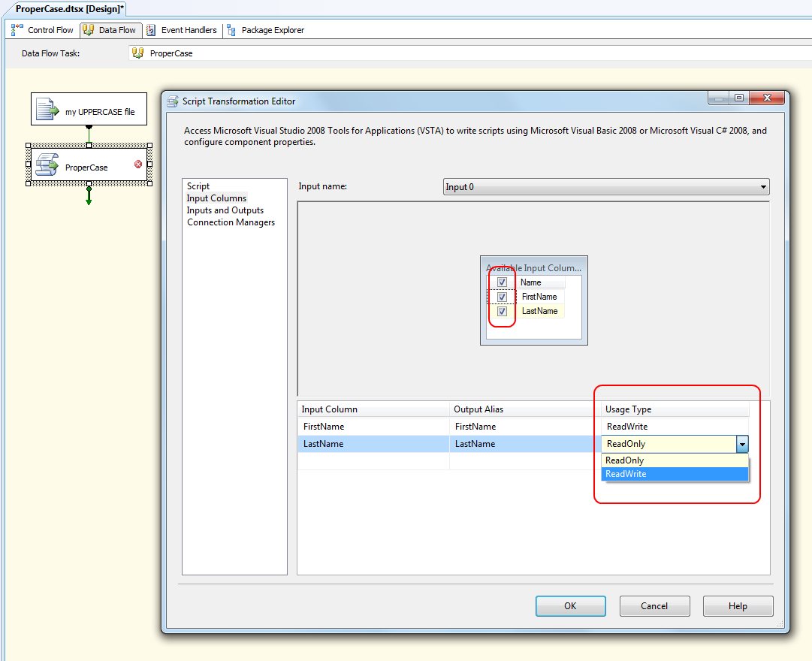Click LastName in Available Input Columns
This screenshot has width=812, height=661.
click(539, 311)
